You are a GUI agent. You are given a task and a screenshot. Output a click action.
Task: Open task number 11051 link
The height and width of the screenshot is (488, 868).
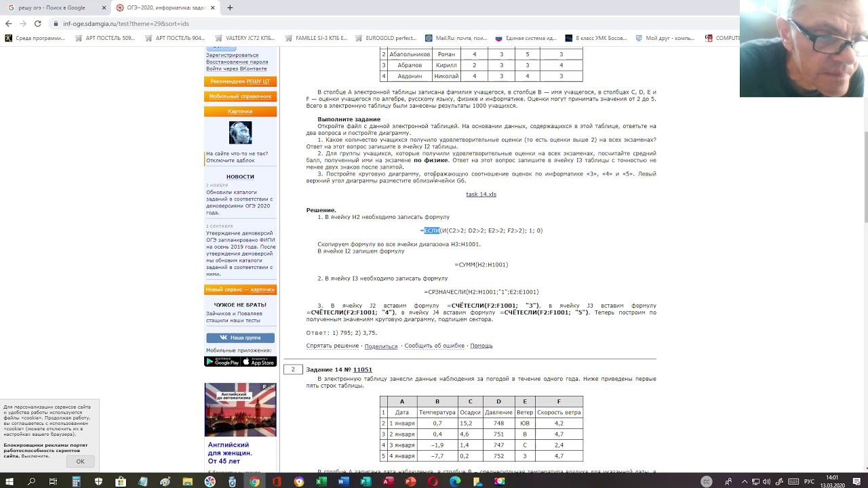362,369
